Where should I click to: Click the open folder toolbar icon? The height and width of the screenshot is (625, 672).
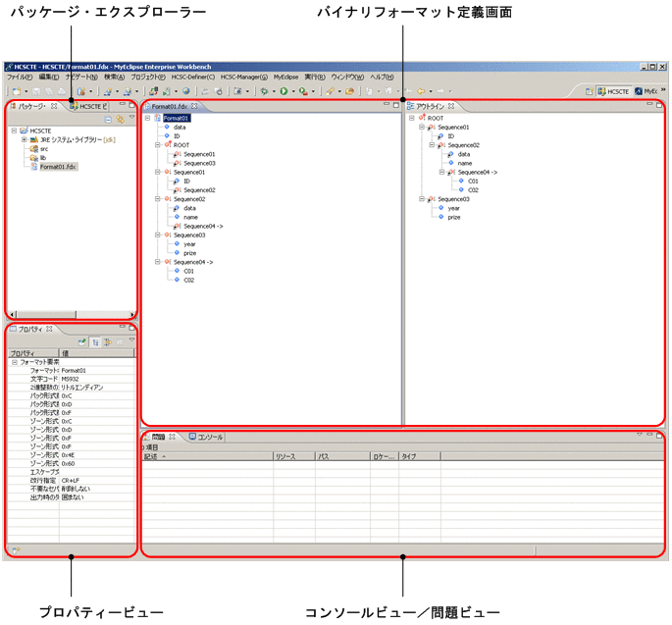pyautogui.click(x=349, y=91)
